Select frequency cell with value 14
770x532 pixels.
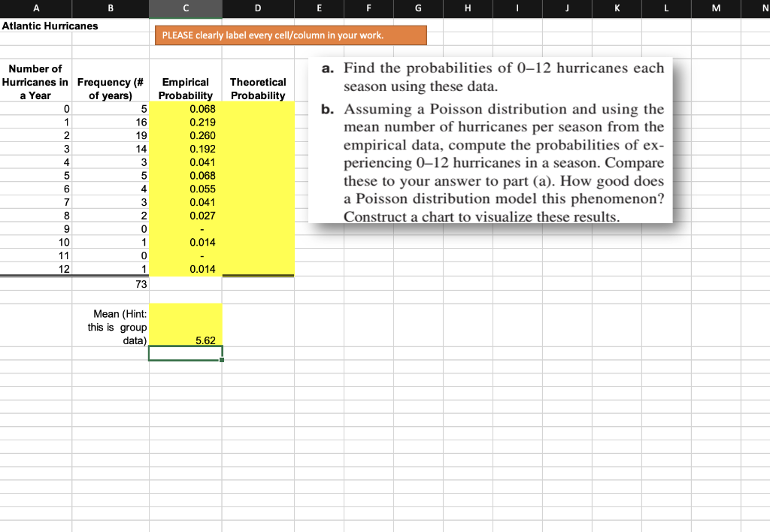tap(111, 149)
